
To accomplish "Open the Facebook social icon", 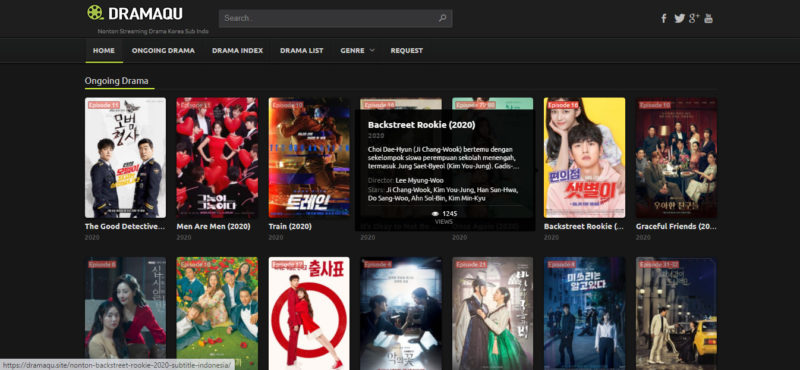I will 664,18.
